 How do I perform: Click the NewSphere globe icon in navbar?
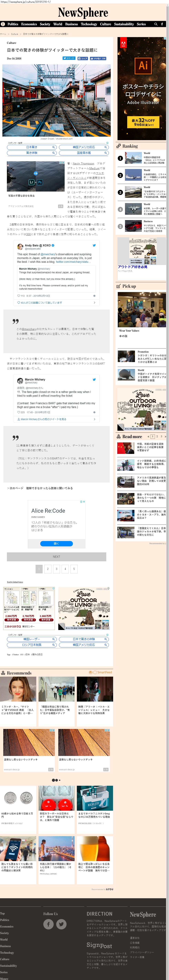[x=3, y=24]
